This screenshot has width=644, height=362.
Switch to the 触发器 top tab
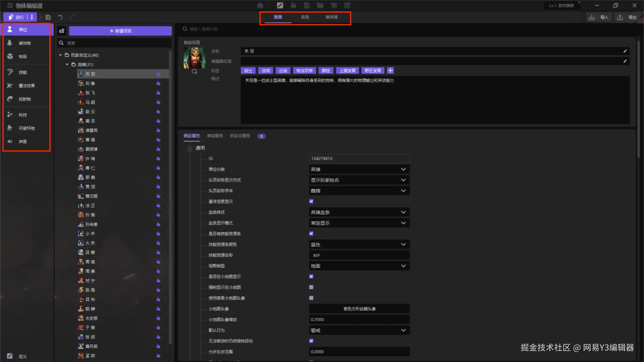[331, 17]
